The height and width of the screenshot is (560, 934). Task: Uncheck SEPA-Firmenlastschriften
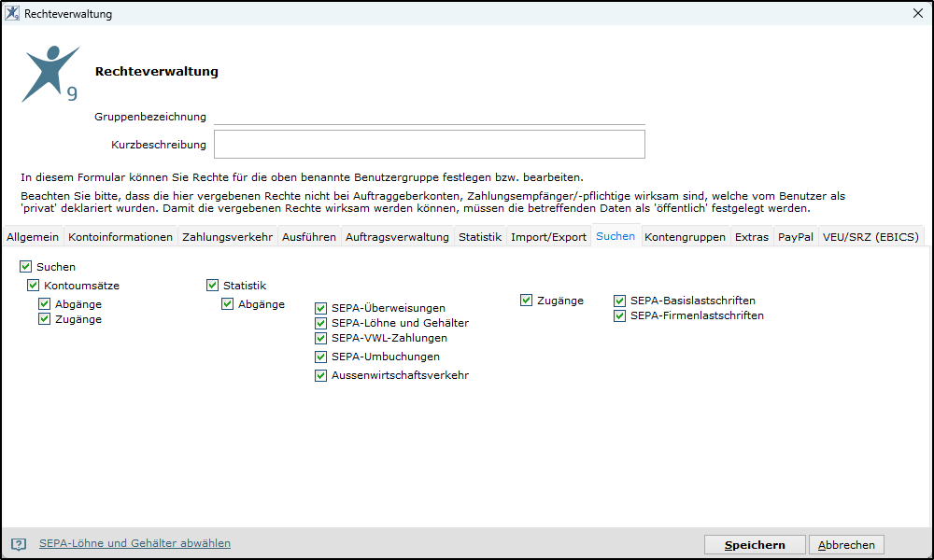pyautogui.click(x=619, y=315)
